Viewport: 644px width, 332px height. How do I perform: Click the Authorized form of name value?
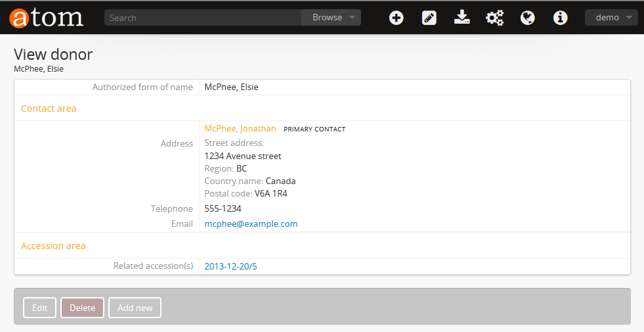point(231,87)
